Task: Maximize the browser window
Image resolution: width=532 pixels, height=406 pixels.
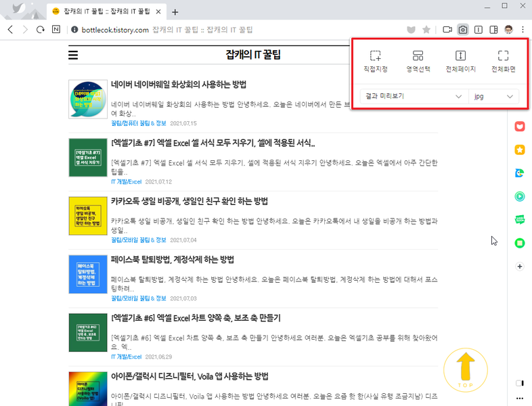Action: coord(504,6)
